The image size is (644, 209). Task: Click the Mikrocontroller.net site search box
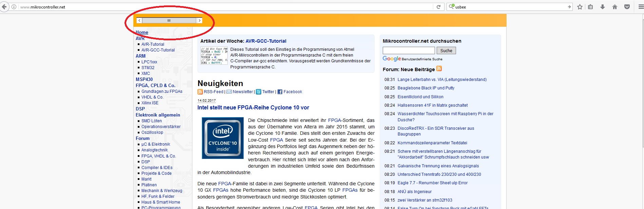coord(409,50)
